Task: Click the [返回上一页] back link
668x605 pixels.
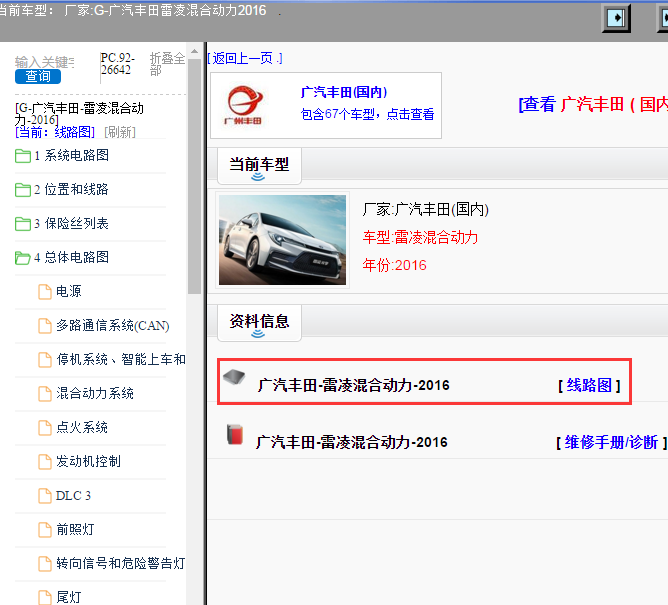Action: tap(245, 58)
